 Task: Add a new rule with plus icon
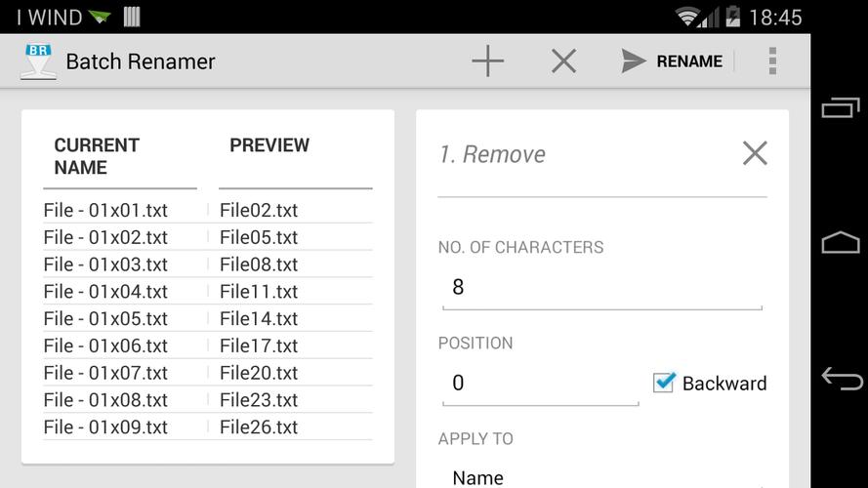[487, 61]
